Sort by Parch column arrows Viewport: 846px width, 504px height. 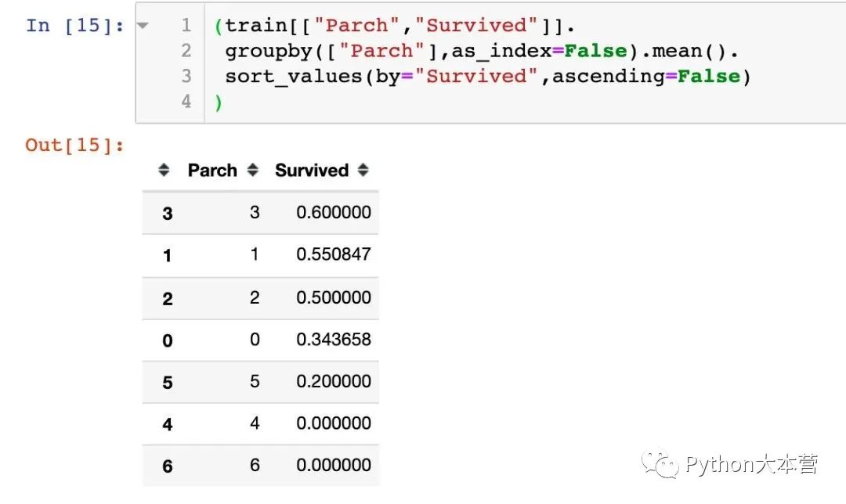pos(252,171)
